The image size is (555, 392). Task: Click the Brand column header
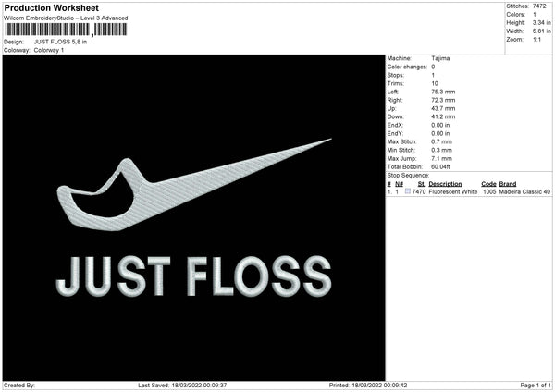tap(508, 184)
